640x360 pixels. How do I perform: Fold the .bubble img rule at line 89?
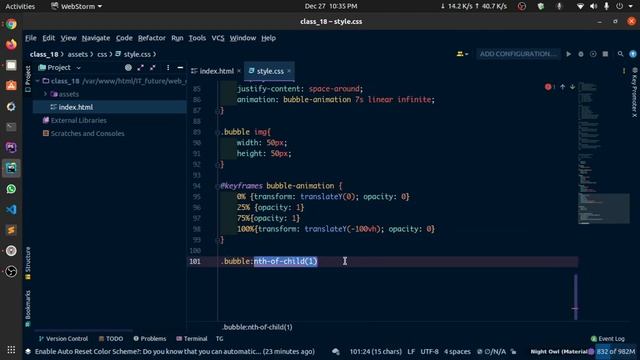click(217, 132)
